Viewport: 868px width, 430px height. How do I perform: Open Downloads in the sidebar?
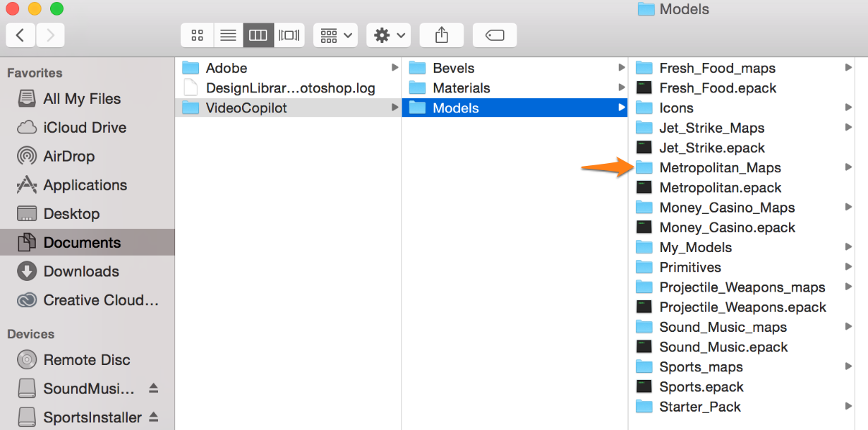81,271
